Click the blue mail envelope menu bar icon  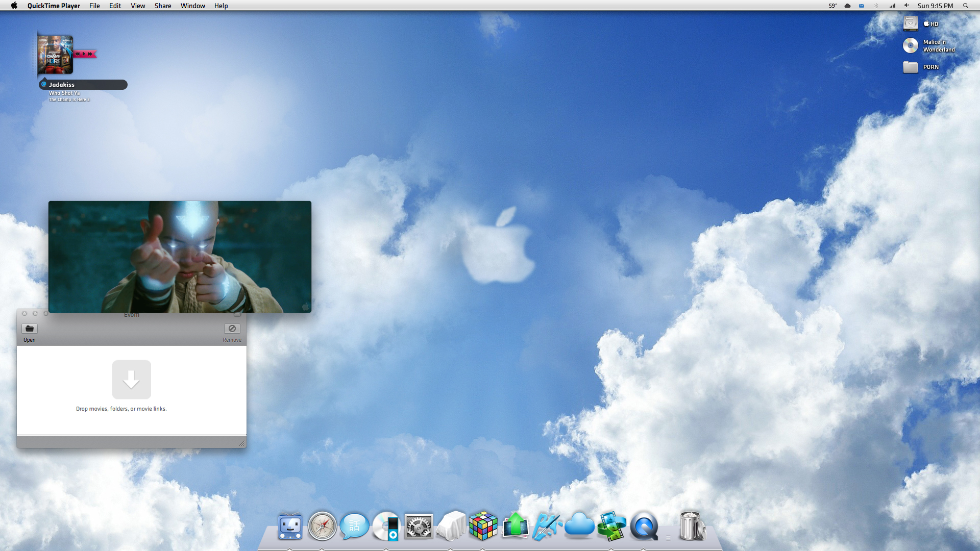862,6
